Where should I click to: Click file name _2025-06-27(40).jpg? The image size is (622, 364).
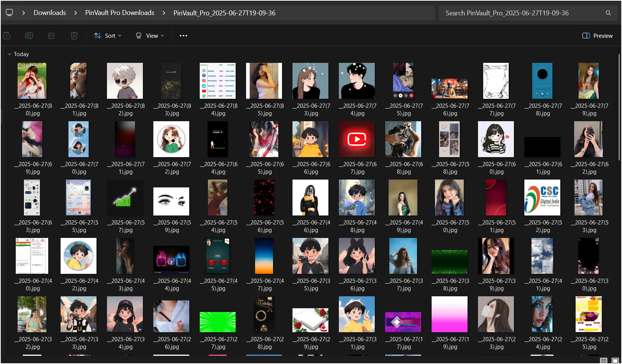click(x=33, y=285)
